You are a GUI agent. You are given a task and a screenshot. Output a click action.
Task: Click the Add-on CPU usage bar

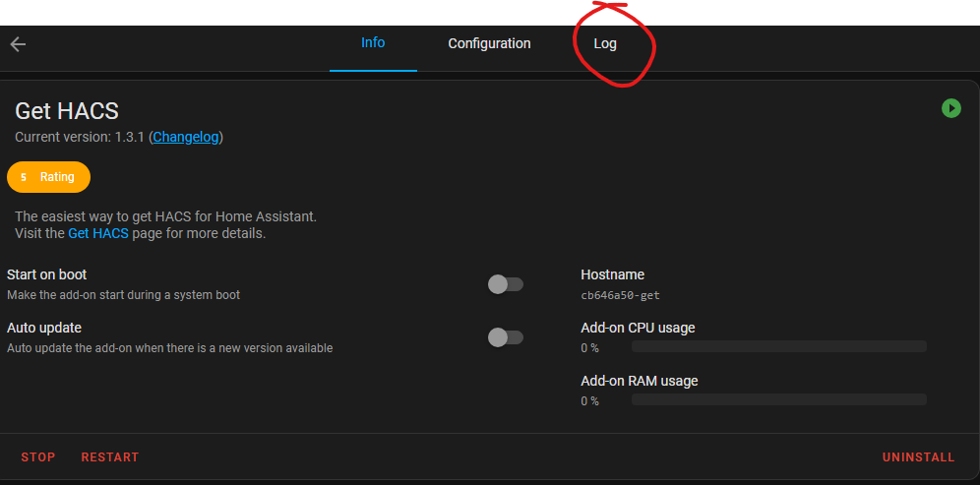778,346
